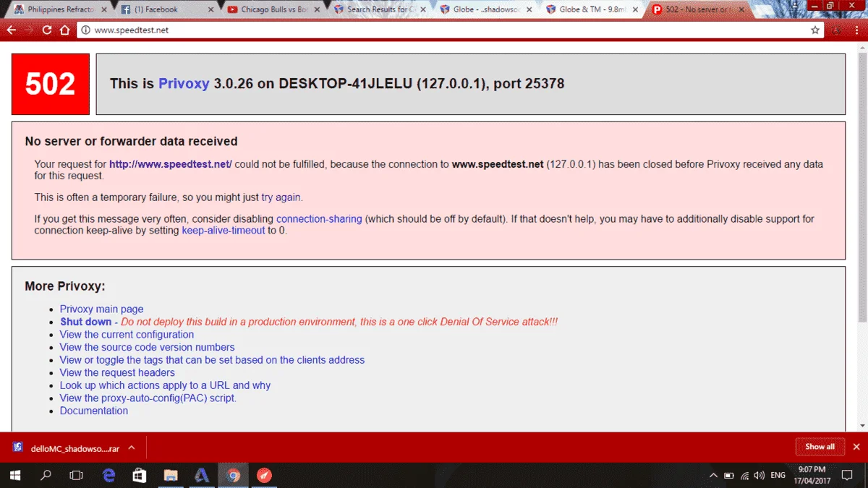The height and width of the screenshot is (488, 868).
Task: Open the volume control tray icon
Action: 759,476
